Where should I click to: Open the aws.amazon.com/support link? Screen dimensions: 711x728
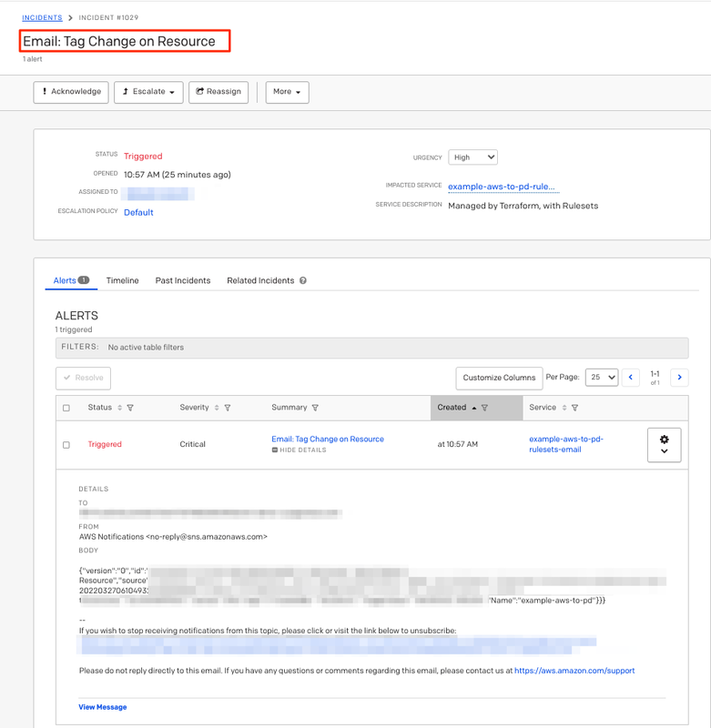(x=574, y=671)
